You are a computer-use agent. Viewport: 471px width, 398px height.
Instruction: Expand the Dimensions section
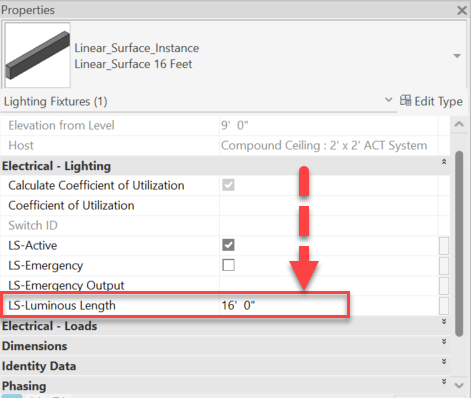[444, 342]
